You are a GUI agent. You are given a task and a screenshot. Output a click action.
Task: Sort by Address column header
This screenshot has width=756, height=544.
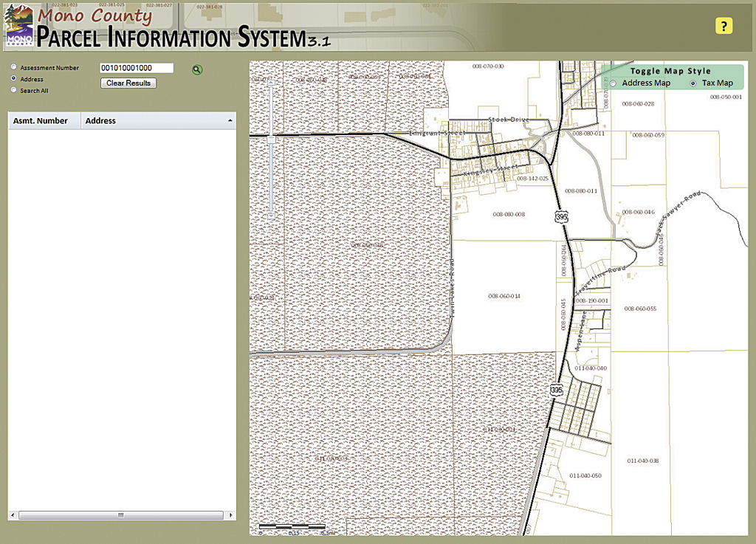point(158,121)
